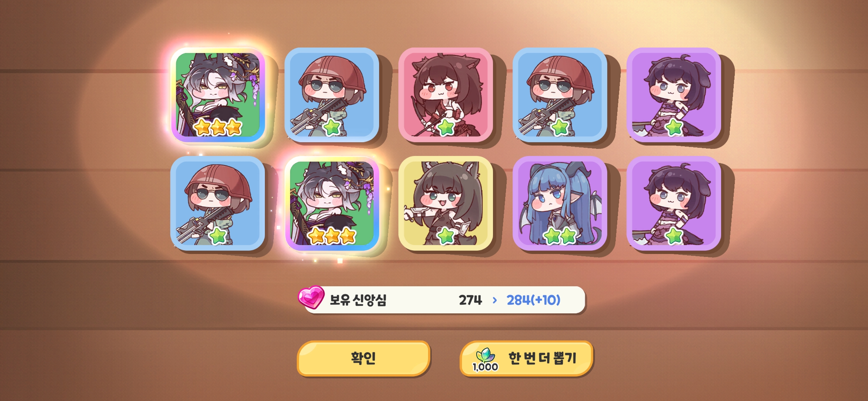
Task: Tap the pink heart faith icon
Action: (x=311, y=297)
